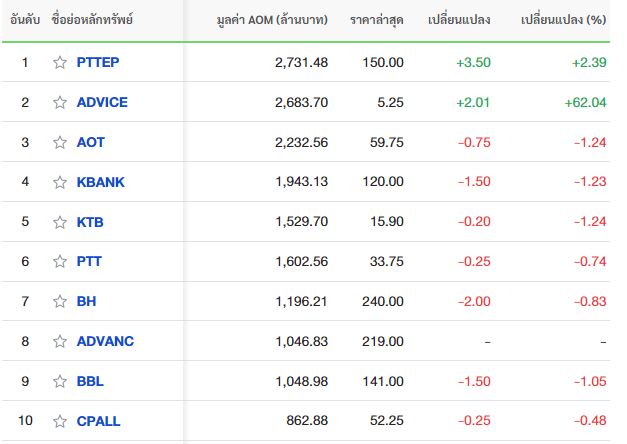Open the ADVICE stock page
627x444 pixels.
point(102,102)
